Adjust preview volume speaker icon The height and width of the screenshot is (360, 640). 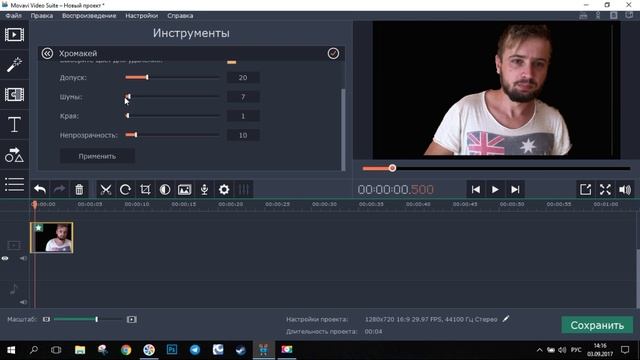point(625,189)
